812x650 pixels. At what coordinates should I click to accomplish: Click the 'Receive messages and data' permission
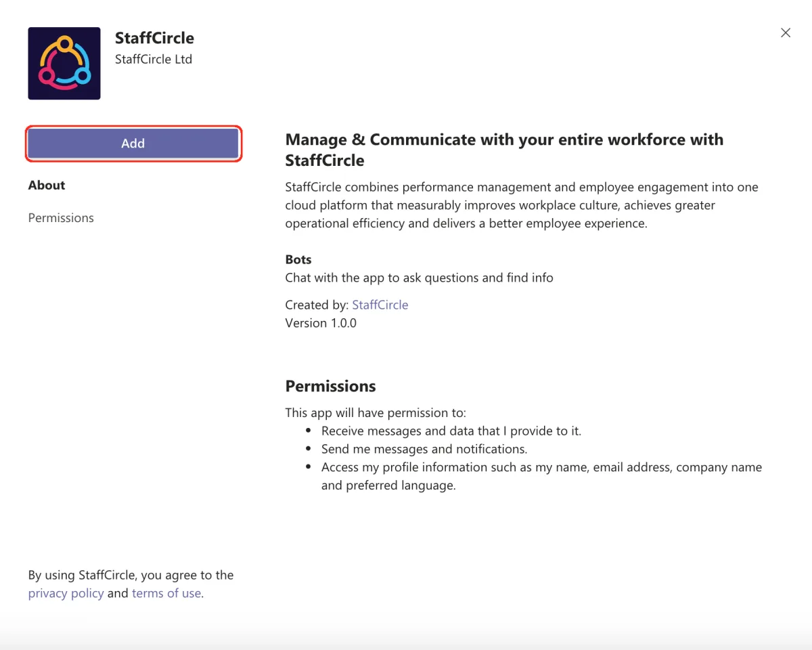pyautogui.click(x=451, y=431)
